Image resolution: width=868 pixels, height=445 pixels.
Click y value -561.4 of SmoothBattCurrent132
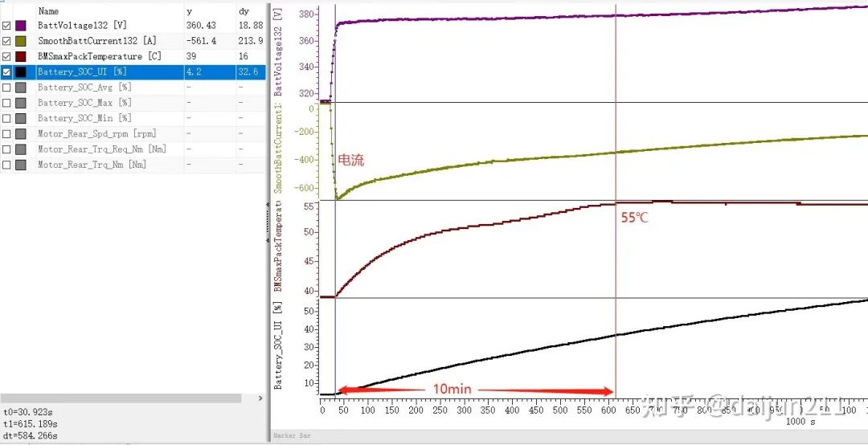(201, 41)
